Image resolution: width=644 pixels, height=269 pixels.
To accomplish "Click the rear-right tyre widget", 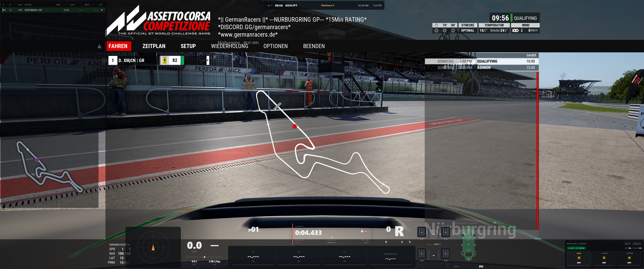I will (446, 254).
